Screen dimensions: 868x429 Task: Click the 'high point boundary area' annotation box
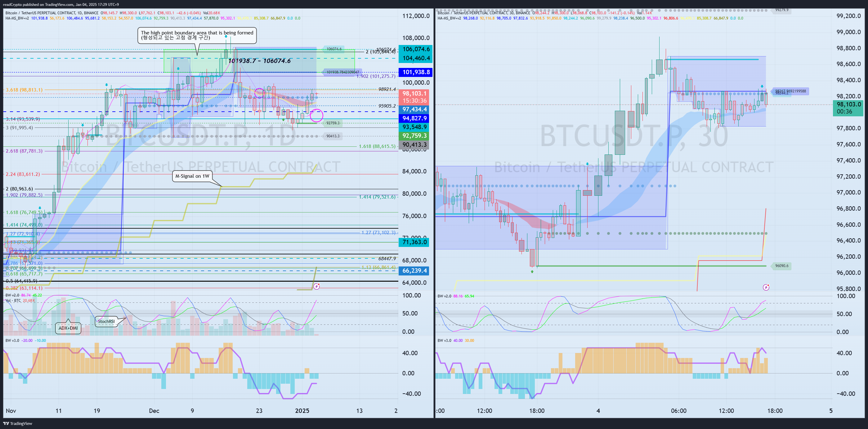(197, 35)
